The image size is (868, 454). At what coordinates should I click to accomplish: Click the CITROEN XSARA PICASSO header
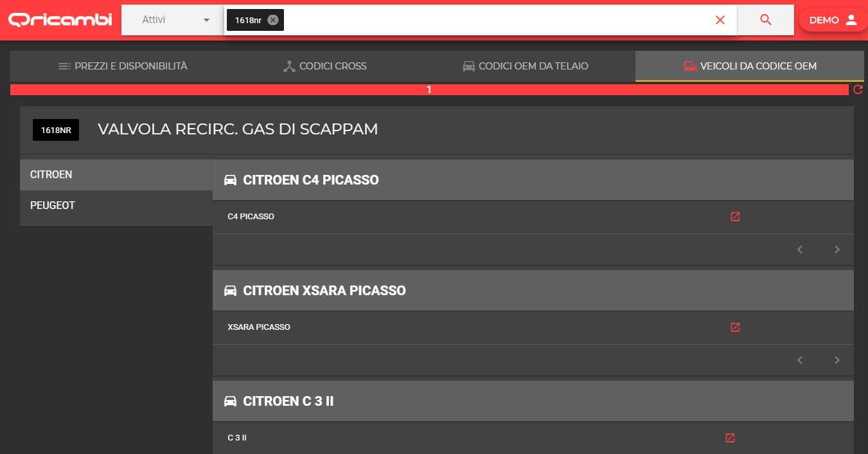(x=533, y=291)
